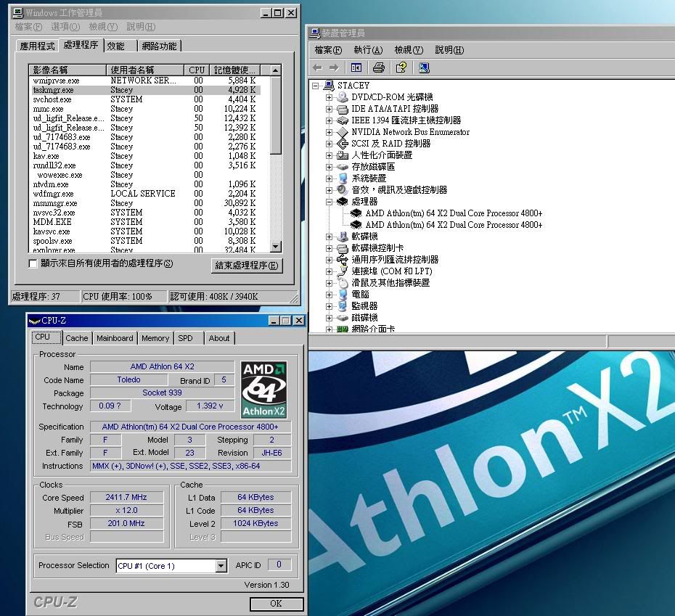Select DVD/CD-ROM drive category icon

[343, 97]
